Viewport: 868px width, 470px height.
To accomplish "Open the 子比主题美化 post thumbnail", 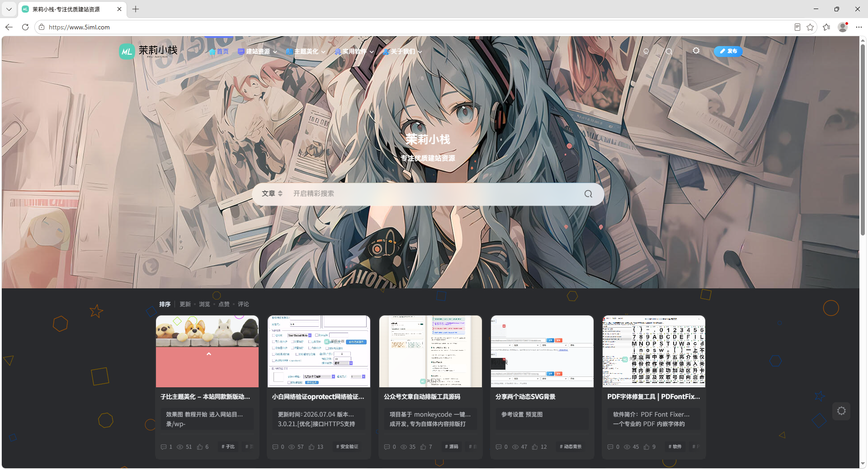I will pyautogui.click(x=207, y=351).
